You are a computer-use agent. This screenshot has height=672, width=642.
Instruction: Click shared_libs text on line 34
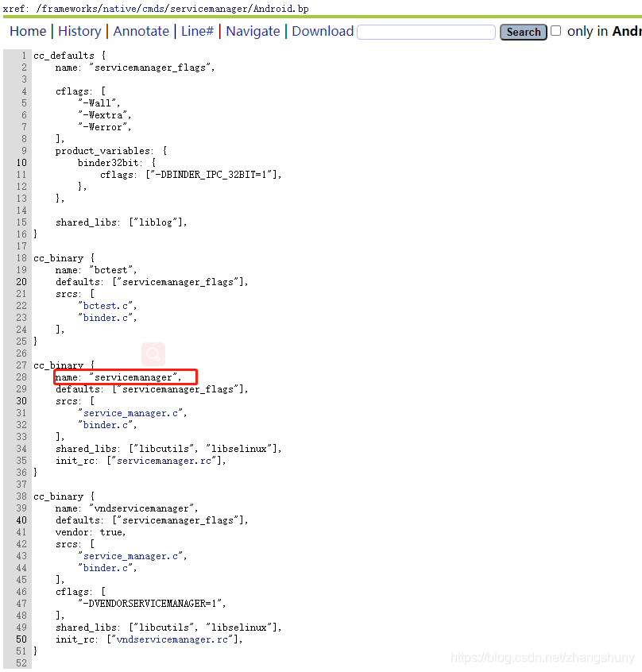pyautogui.click(x=168, y=449)
